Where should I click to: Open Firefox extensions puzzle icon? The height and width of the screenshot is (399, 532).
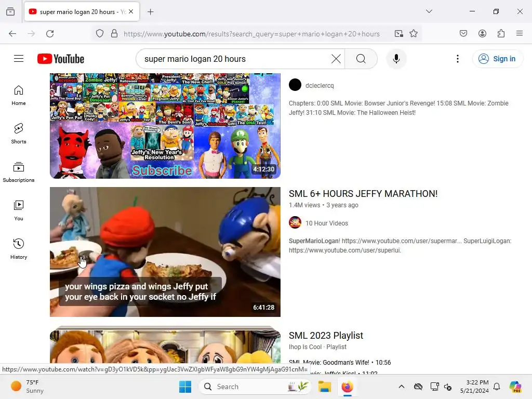tap(501, 34)
